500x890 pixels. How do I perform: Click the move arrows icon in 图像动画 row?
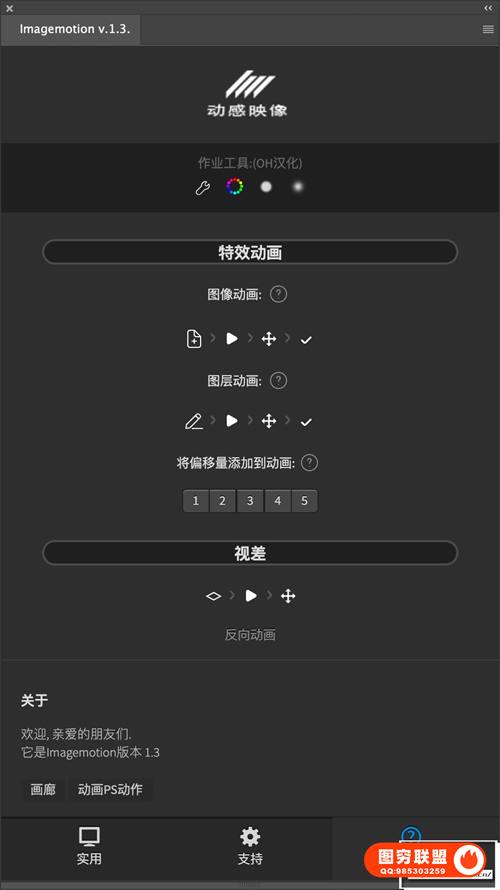point(268,339)
